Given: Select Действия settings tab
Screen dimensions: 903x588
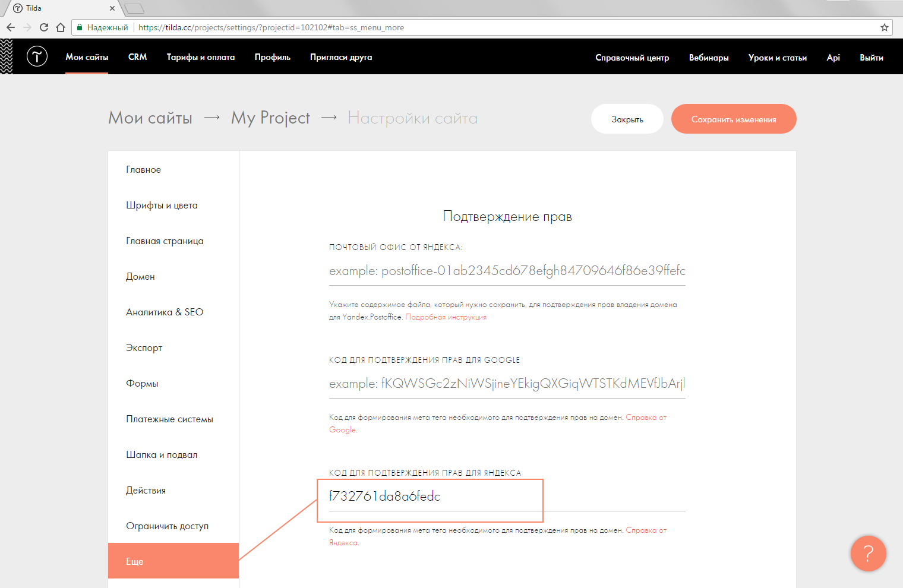Looking at the screenshot, I should pos(173,490).
